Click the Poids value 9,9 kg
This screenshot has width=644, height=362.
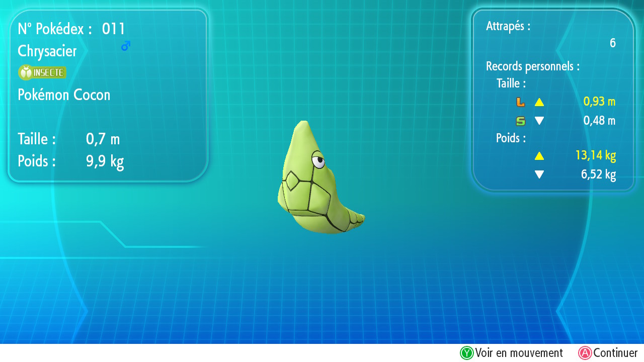point(105,161)
